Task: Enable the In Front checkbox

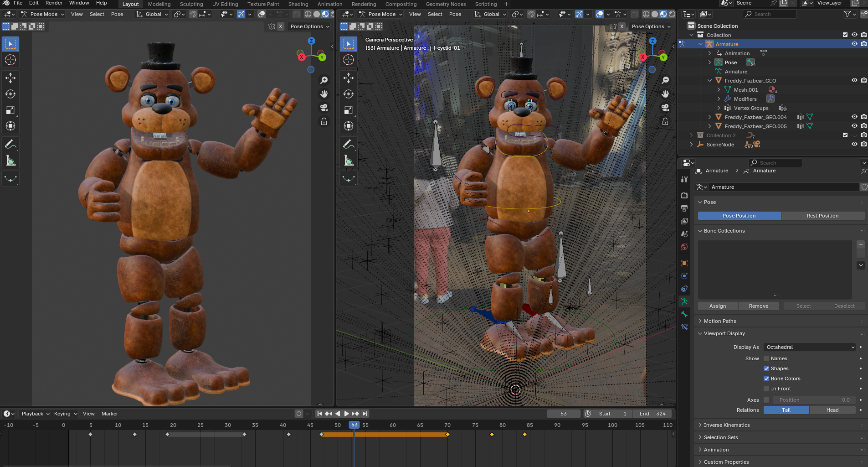Action: click(x=766, y=389)
